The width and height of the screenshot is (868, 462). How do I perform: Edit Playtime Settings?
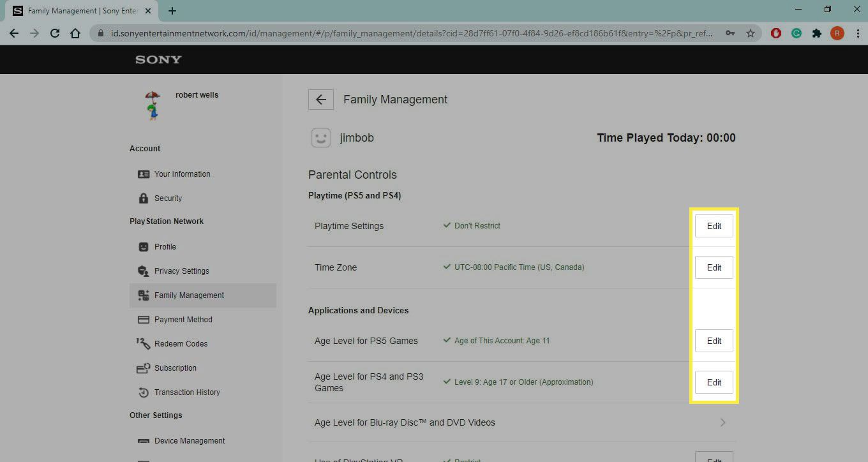pyautogui.click(x=714, y=226)
